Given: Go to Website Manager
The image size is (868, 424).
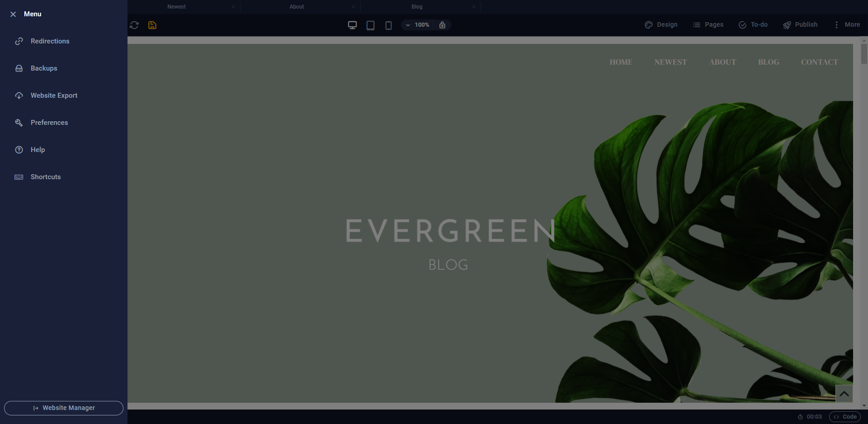Looking at the screenshot, I should pyautogui.click(x=64, y=408).
